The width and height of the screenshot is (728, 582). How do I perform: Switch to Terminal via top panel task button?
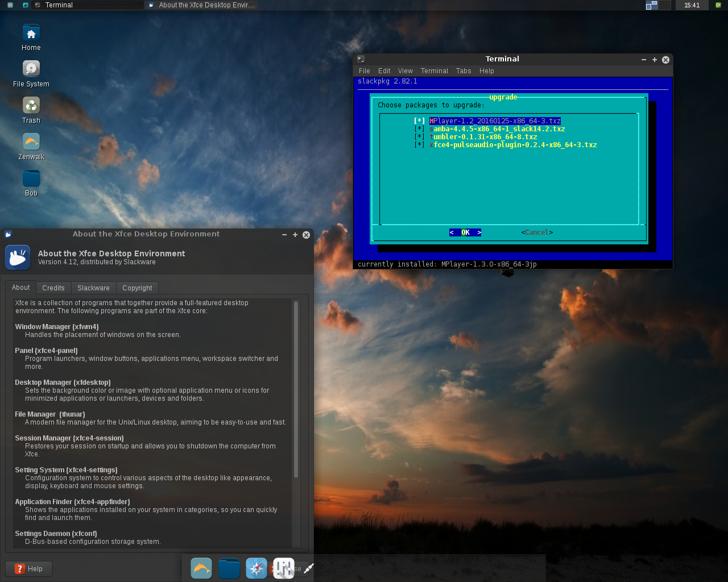tap(88, 5)
